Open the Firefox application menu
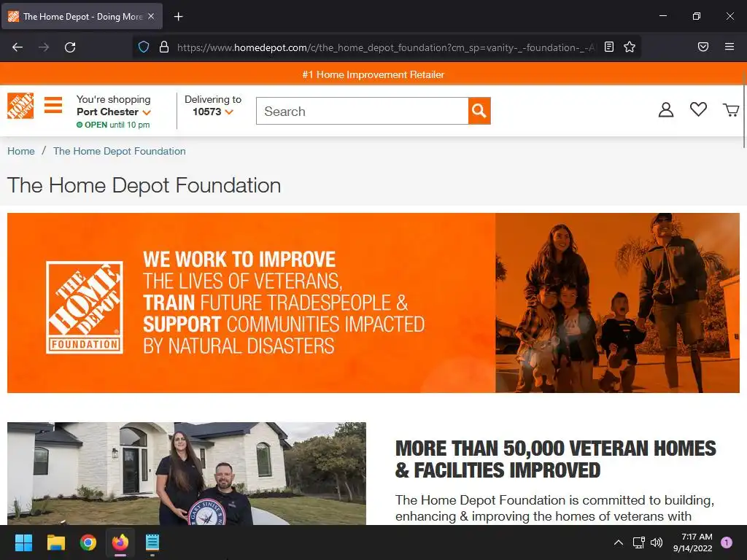 point(729,47)
